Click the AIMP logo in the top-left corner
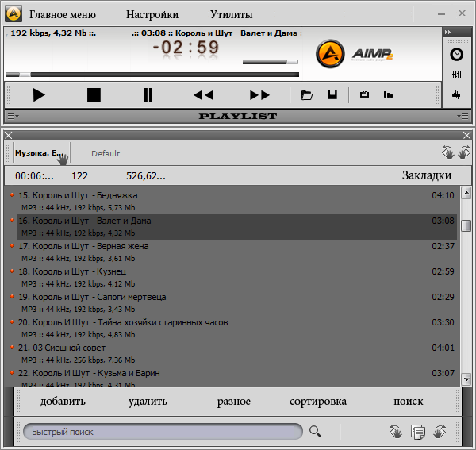 tap(13, 13)
